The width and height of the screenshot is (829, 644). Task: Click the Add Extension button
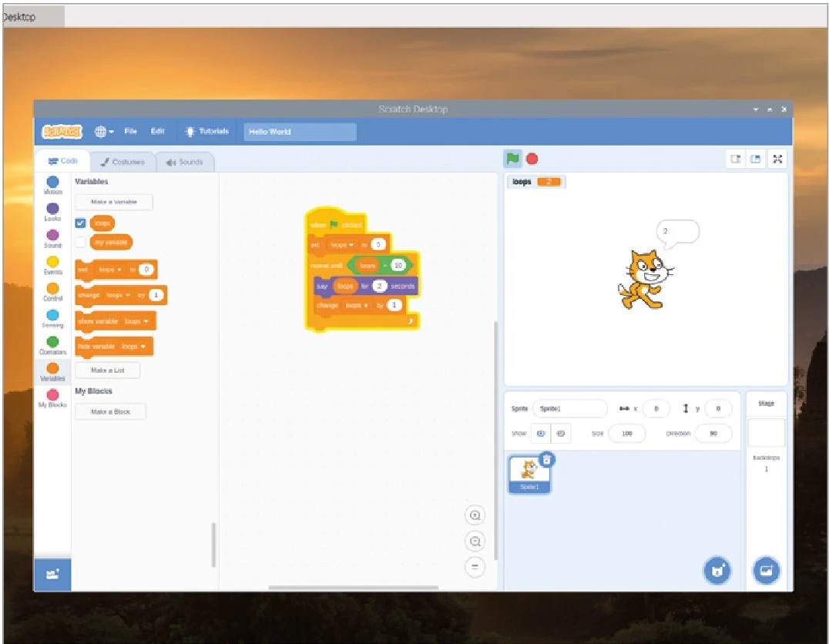52,575
